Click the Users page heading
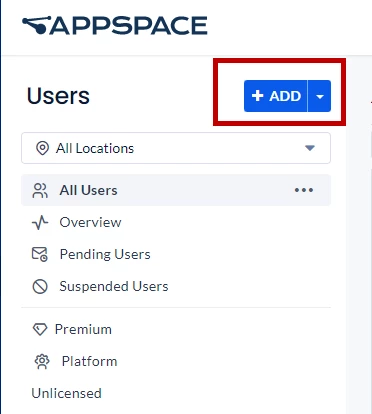This screenshot has width=372, height=414. pyautogui.click(x=58, y=96)
